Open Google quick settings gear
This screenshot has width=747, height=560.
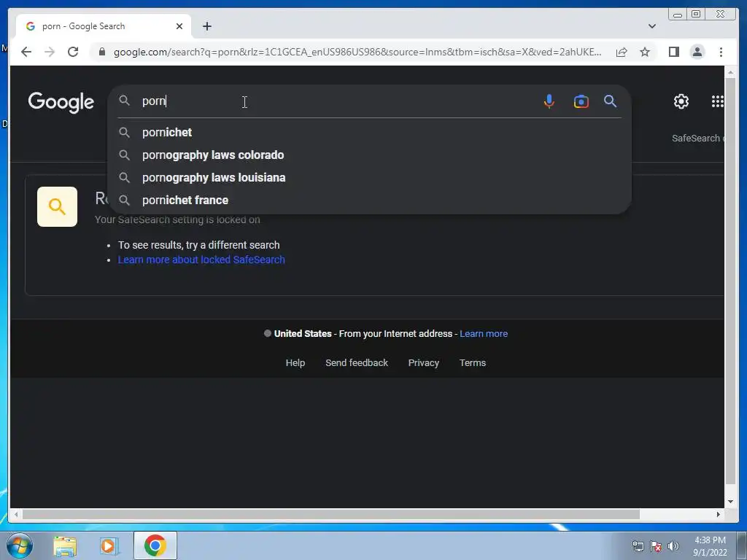(x=681, y=101)
